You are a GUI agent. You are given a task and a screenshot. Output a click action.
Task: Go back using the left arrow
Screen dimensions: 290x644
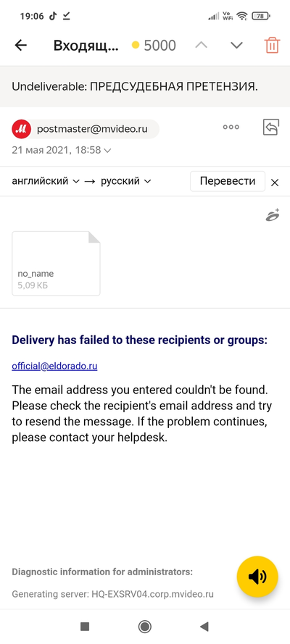tap(20, 45)
